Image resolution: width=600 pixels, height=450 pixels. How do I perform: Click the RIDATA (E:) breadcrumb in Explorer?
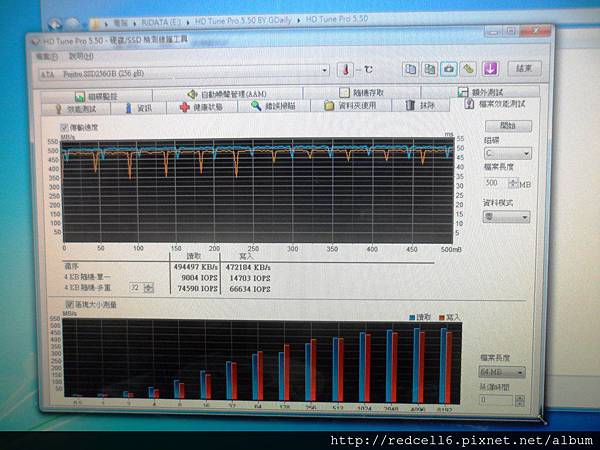coord(160,22)
